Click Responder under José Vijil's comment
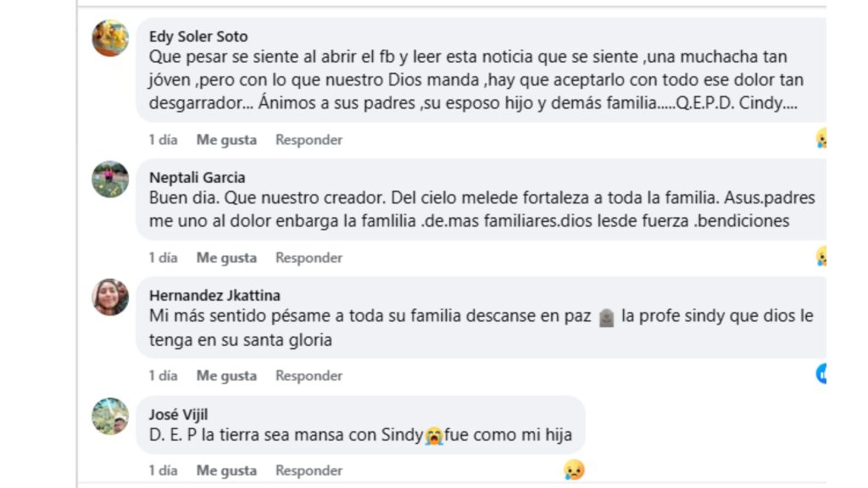868x488 pixels. click(x=309, y=469)
